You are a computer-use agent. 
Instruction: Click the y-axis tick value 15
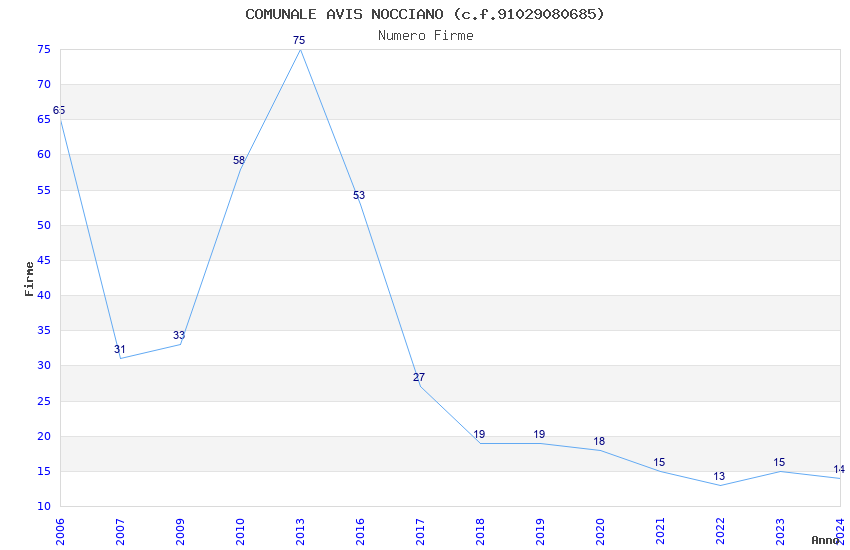point(44,471)
